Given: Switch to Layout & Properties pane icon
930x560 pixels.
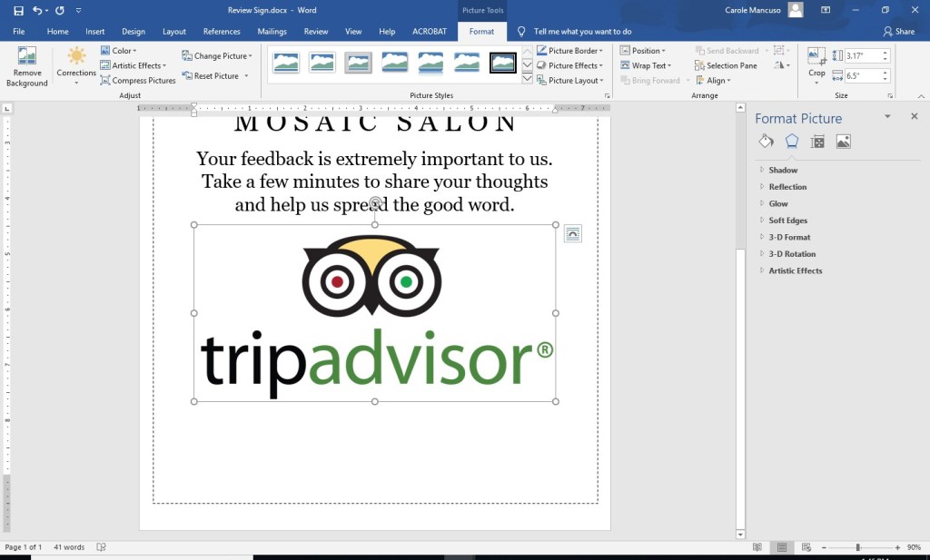Looking at the screenshot, I should pyautogui.click(x=817, y=142).
